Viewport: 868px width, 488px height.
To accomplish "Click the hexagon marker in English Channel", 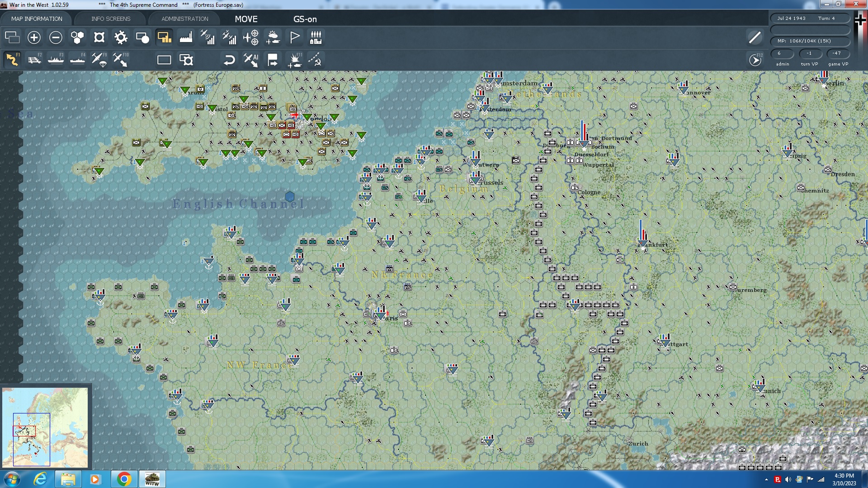I will tap(290, 197).
